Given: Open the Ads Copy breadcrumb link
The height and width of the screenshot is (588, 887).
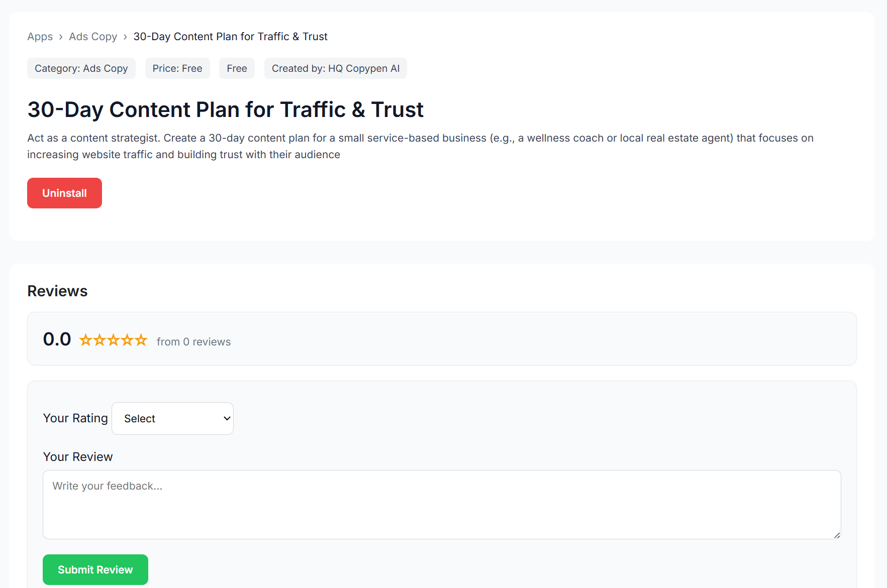Looking at the screenshot, I should coord(93,36).
